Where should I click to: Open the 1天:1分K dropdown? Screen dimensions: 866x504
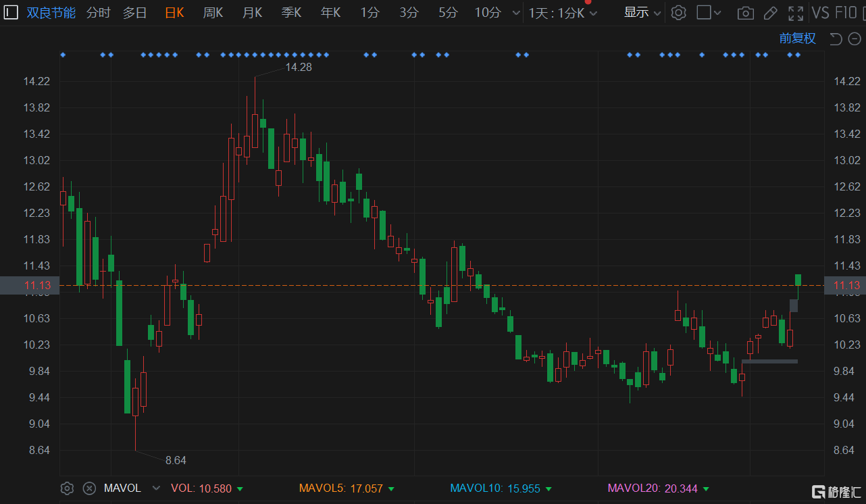[x=563, y=13]
